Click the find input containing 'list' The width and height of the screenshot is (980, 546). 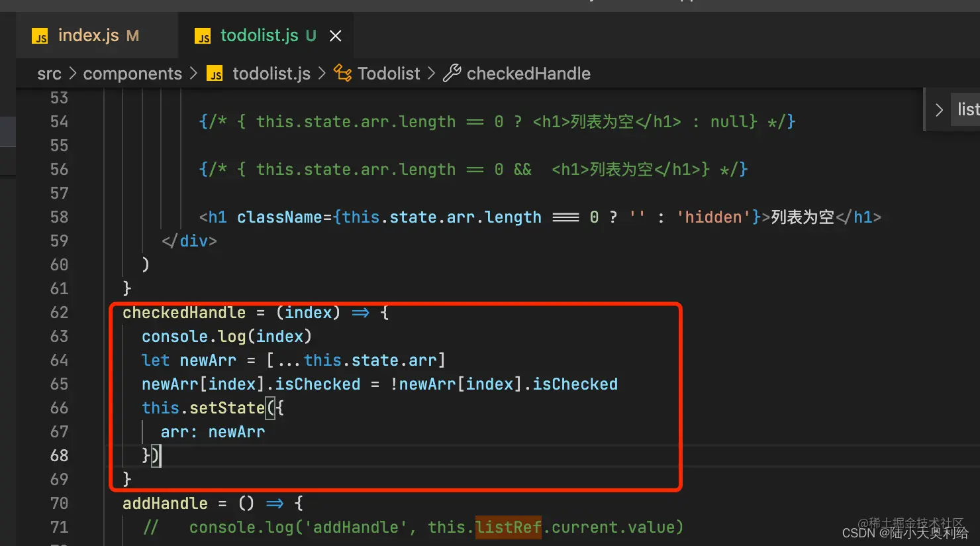pos(966,110)
